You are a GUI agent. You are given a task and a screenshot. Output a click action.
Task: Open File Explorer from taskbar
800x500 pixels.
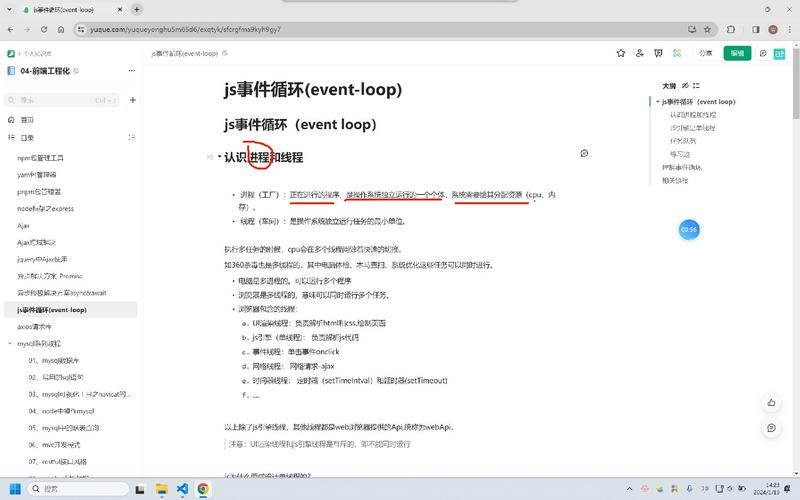[161, 489]
